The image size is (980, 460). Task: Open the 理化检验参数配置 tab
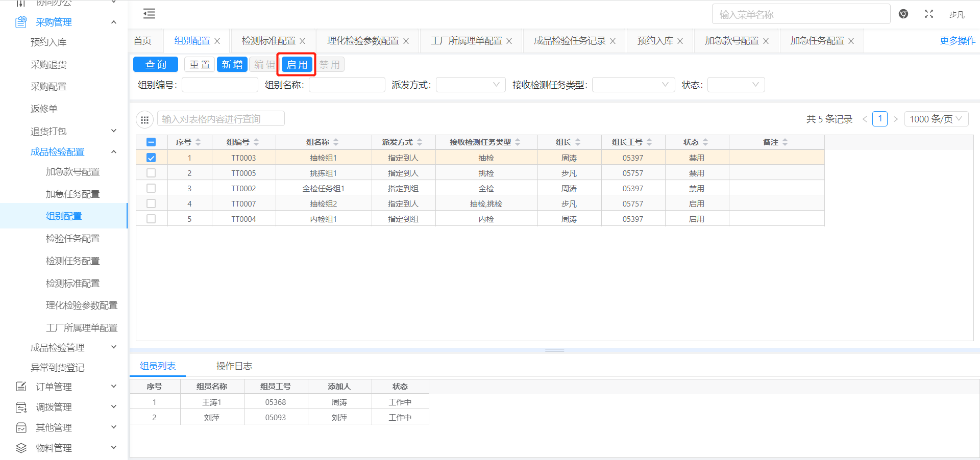pyautogui.click(x=363, y=41)
